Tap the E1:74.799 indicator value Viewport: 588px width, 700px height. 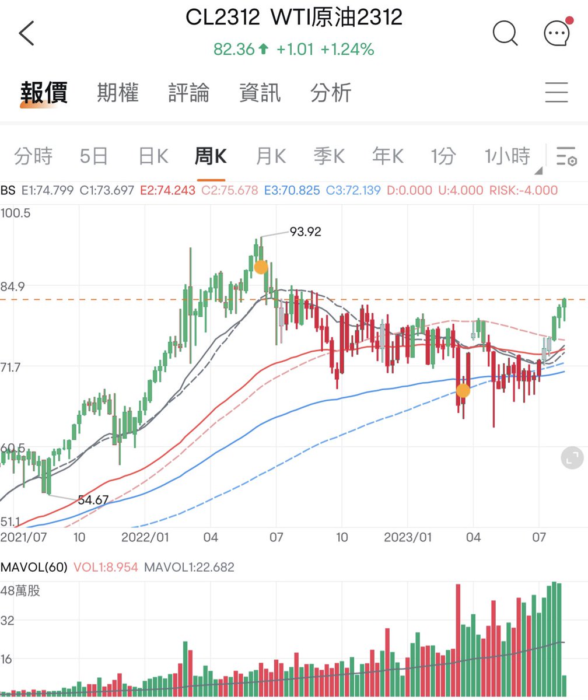pyautogui.click(x=47, y=190)
